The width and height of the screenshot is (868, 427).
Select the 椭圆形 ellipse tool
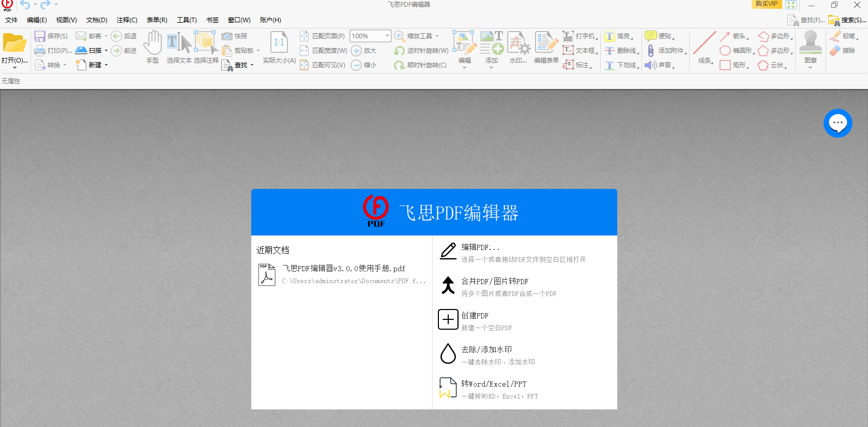(x=737, y=51)
